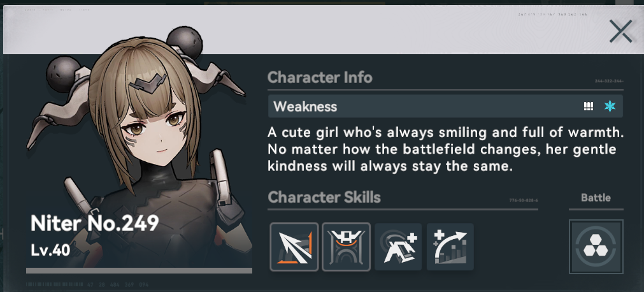
Task: Click the Weakness info bar
Action: coord(445,106)
